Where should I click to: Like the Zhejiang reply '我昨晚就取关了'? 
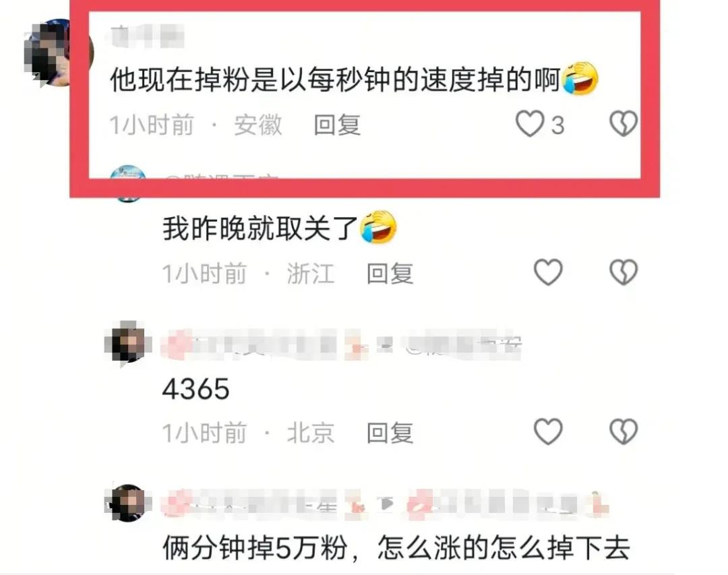(x=548, y=272)
